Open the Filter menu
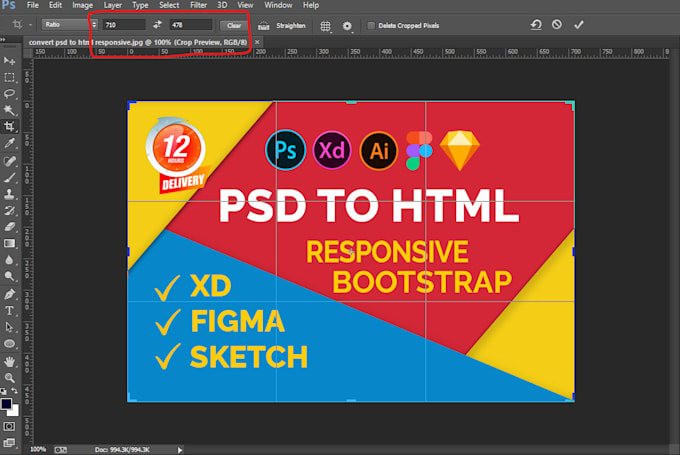This screenshot has width=680, height=455. click(x=198, y=5)
